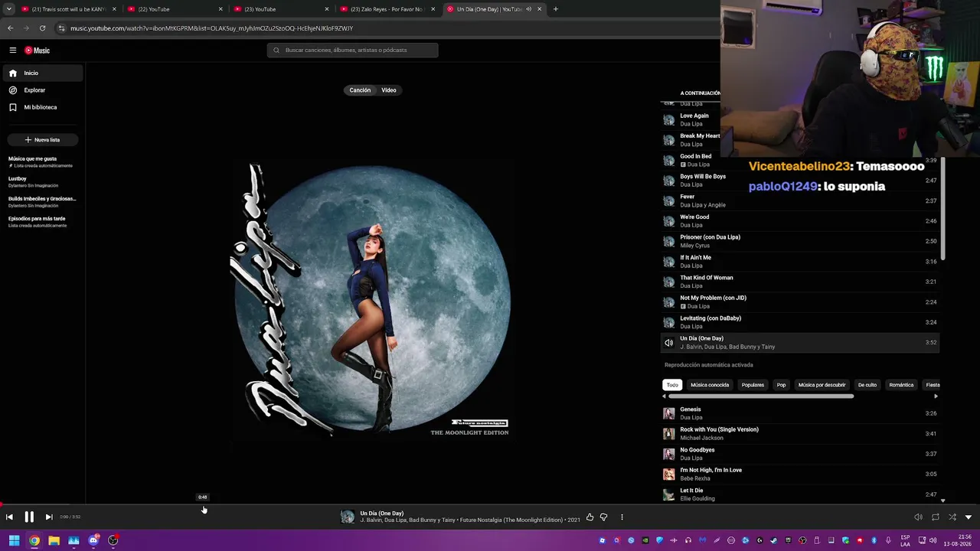Screen dimensions: 980x551
Task: Click the volume speaker icon in player bar
Action: coord(919,517)
